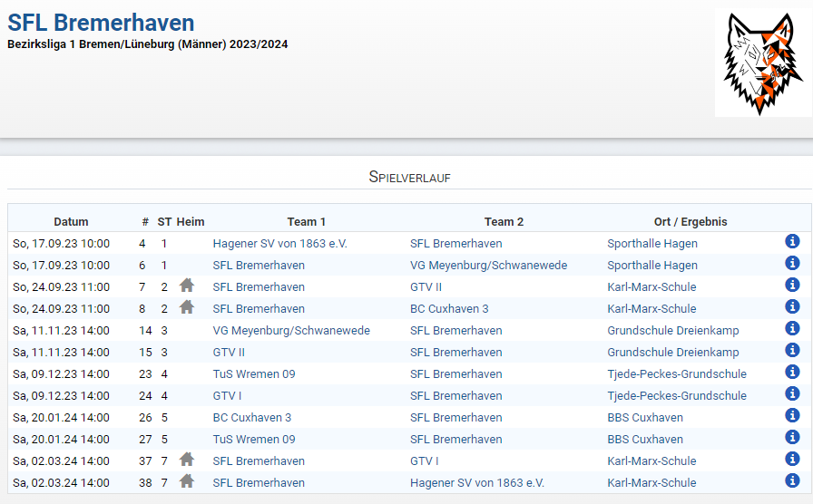
Task: Open SFL Bremerhaven as Team 1 in match 38
Action: [x=259, y=483]
